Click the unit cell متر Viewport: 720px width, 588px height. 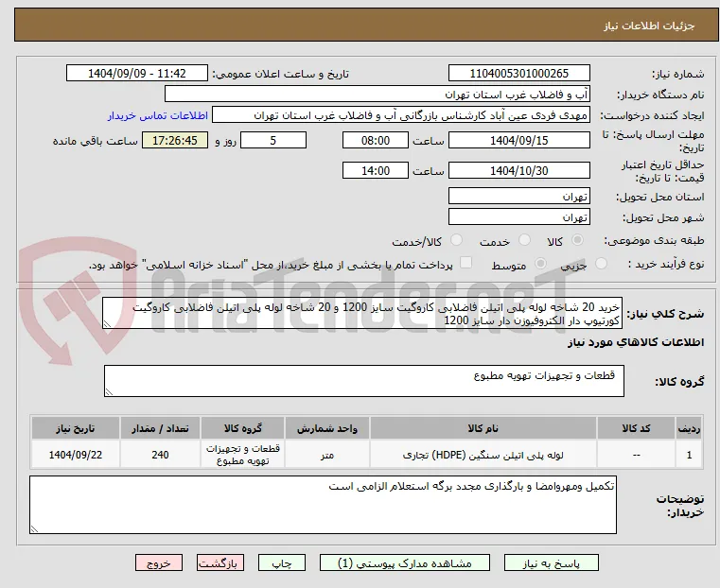pyautogui.click(x=327, y=455)
